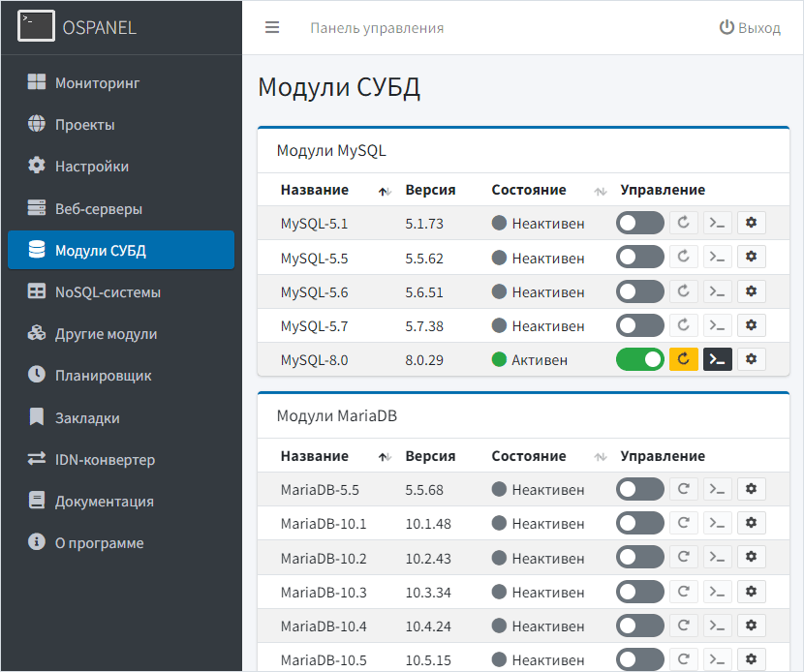Screen dimensions: 804x672
Task: Open Проекты in the sidebar
Action: pyautogui.click(x=121, y=125)
